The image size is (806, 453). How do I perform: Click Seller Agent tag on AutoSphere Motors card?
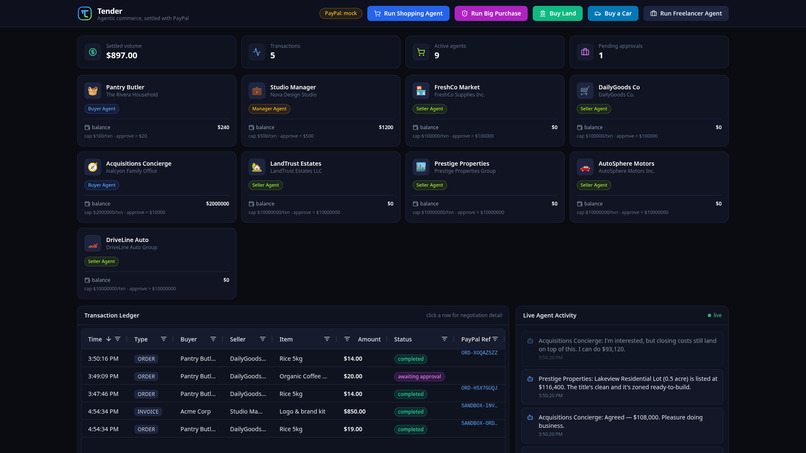(x=594, y=185)
